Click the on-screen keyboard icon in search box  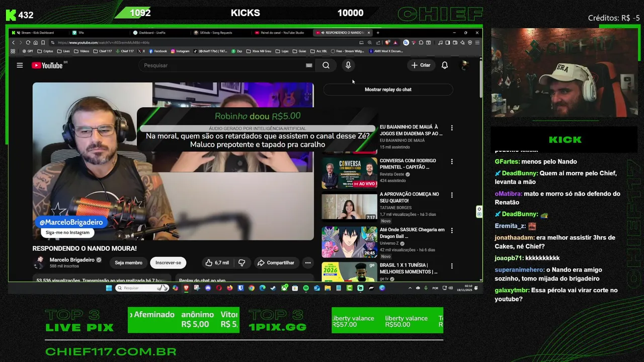[x=309, y=65]
